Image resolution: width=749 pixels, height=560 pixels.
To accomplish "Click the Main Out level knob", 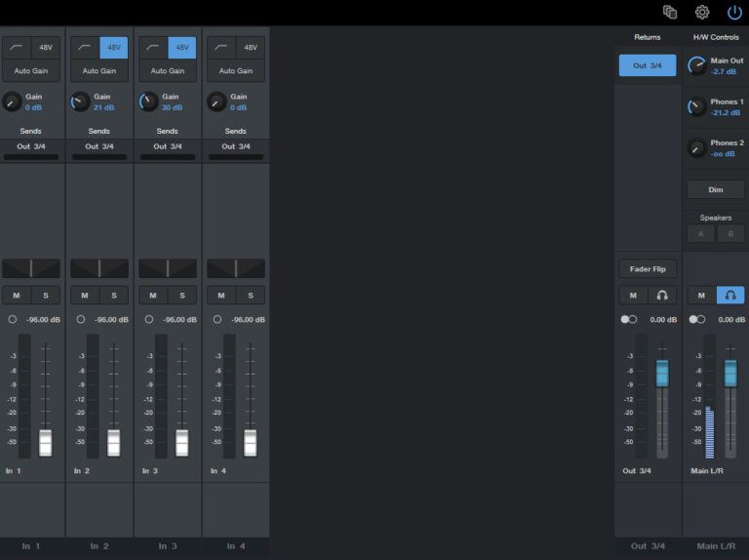I will pos(697,65).
